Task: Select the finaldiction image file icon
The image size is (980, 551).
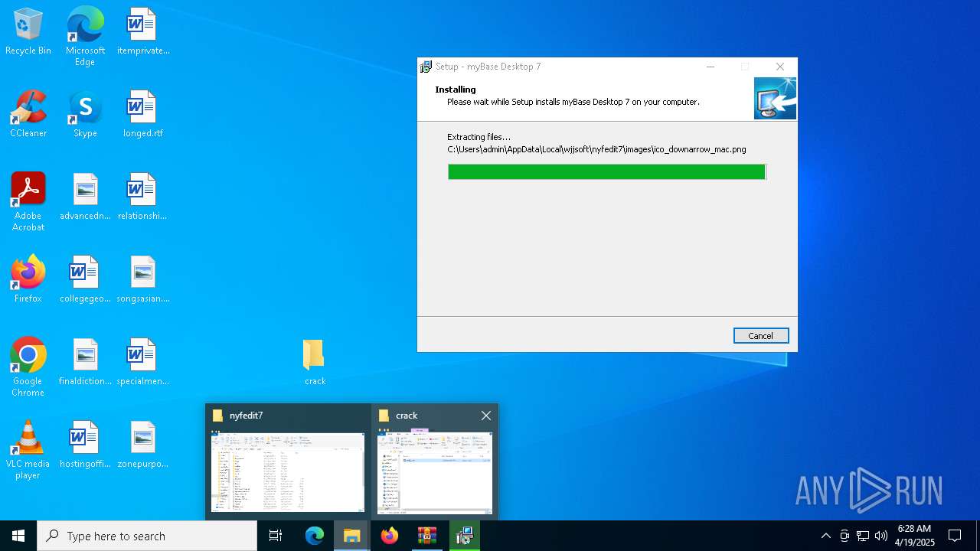Action: coord(85,363)
